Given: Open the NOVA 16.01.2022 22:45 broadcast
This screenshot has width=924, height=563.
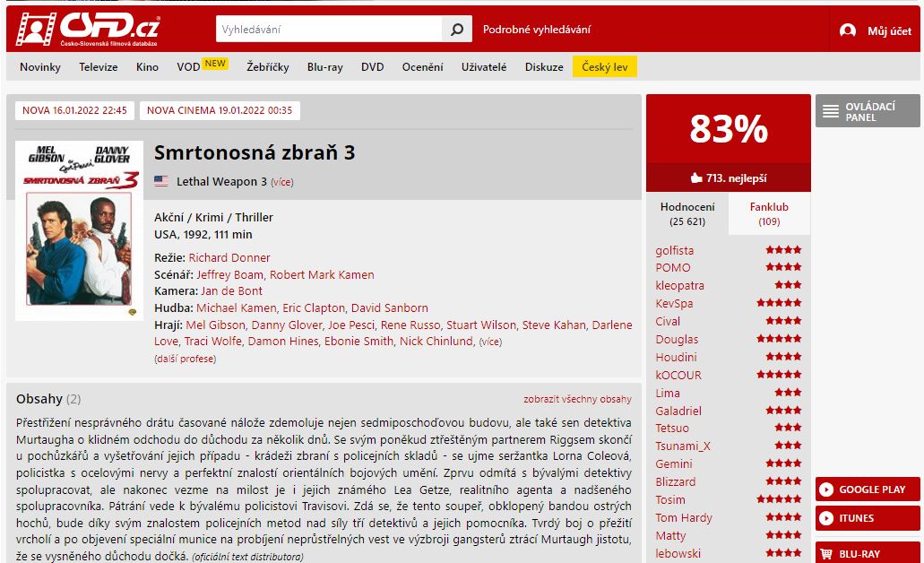Looking at the screenshot, I should point(75,110).
